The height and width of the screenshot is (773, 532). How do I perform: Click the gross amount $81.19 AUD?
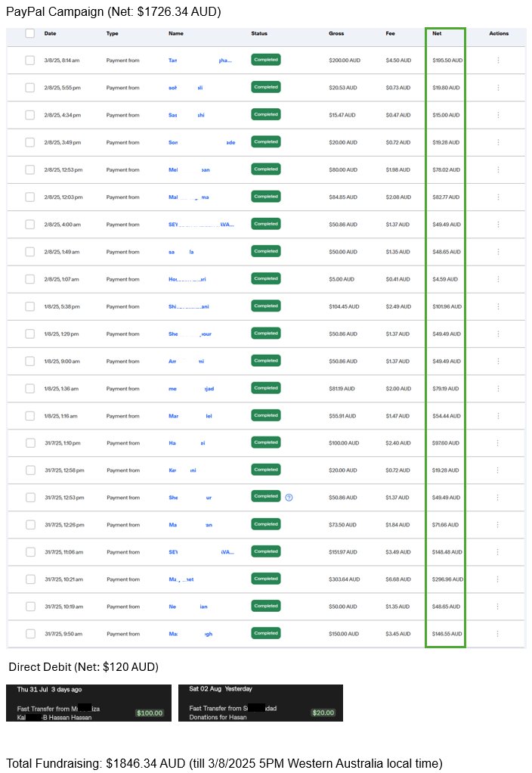click(342, 389)
